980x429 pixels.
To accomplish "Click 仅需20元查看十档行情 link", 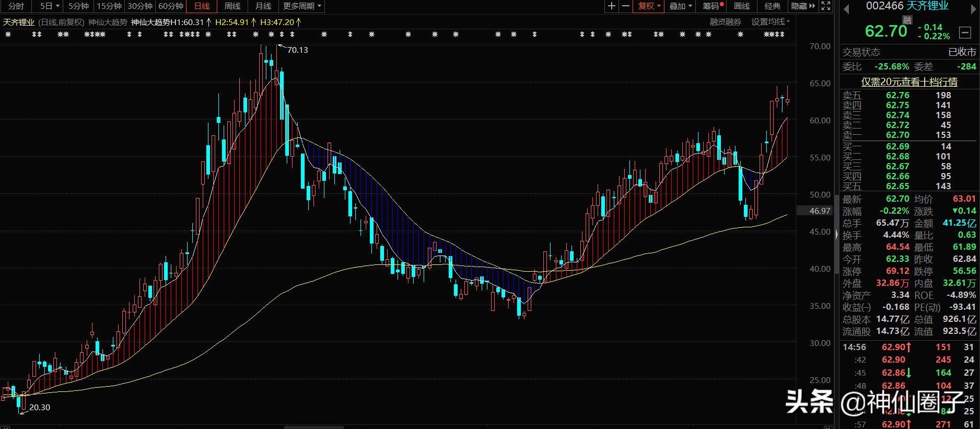I will [909, 82].
